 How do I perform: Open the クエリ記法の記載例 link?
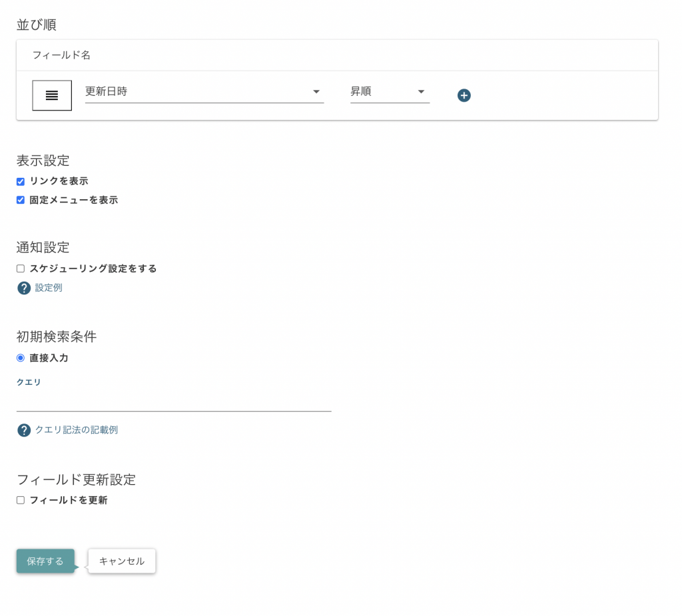[x=76, y=430]
